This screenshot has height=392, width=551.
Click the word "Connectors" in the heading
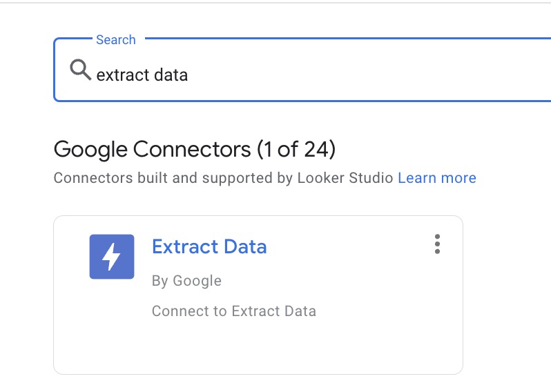click(x=192, y=149)
